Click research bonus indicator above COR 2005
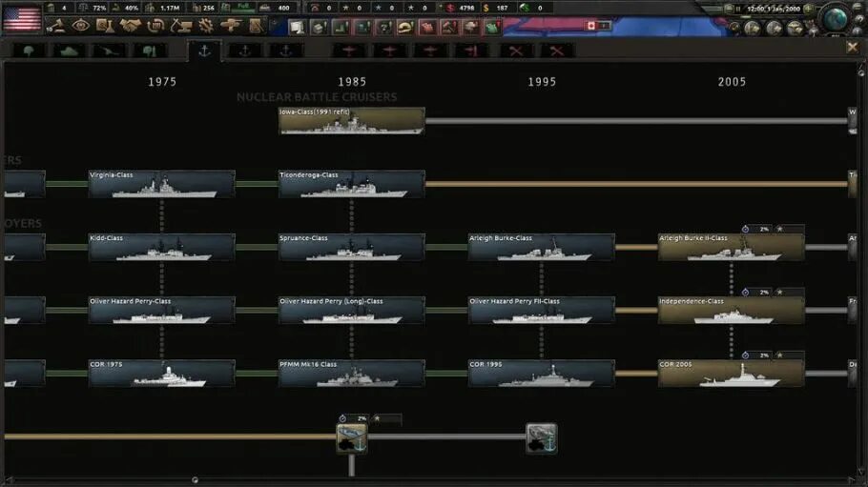Viewport: 868px width, 487px height. 773,355
